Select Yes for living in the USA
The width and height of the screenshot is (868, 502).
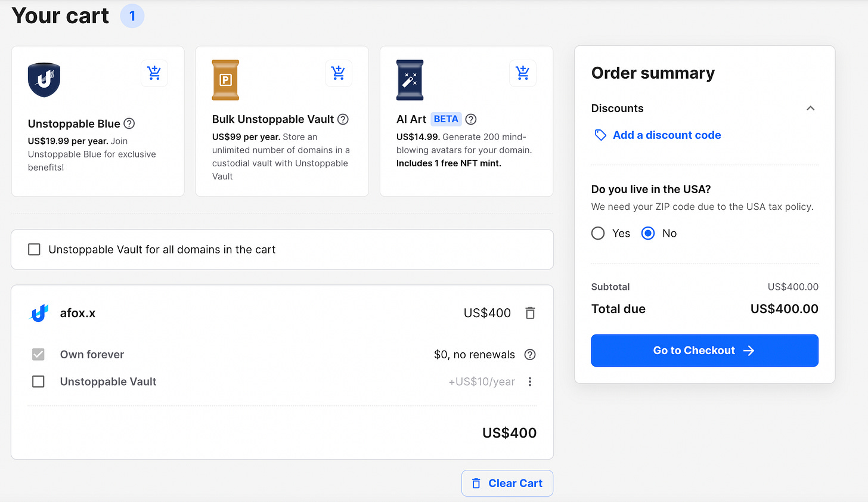pyautogui.click(x=598, y=233)
